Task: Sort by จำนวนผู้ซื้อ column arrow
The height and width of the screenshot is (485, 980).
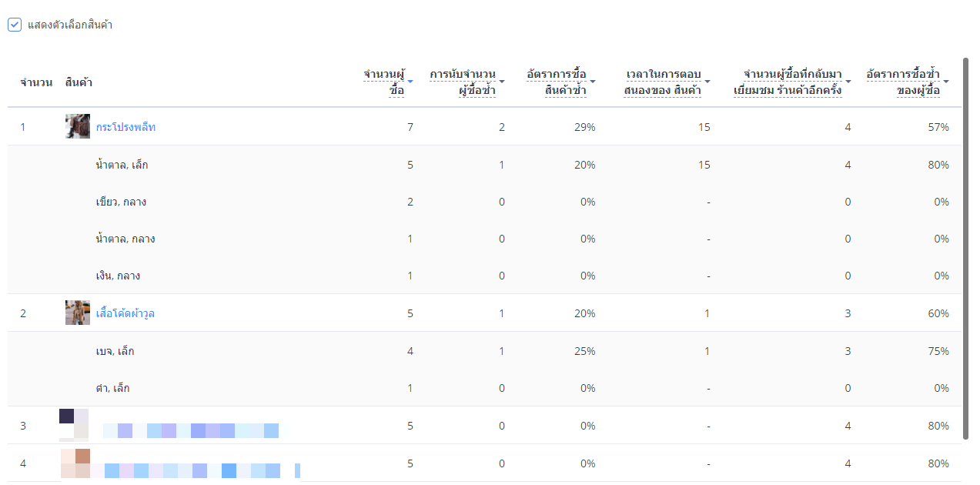Action: point(410,81)
